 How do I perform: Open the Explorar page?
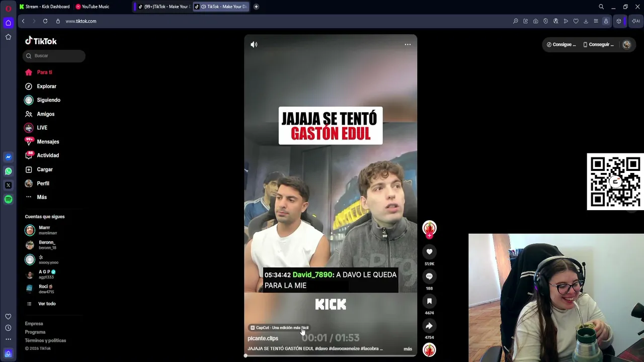(46, 86)
